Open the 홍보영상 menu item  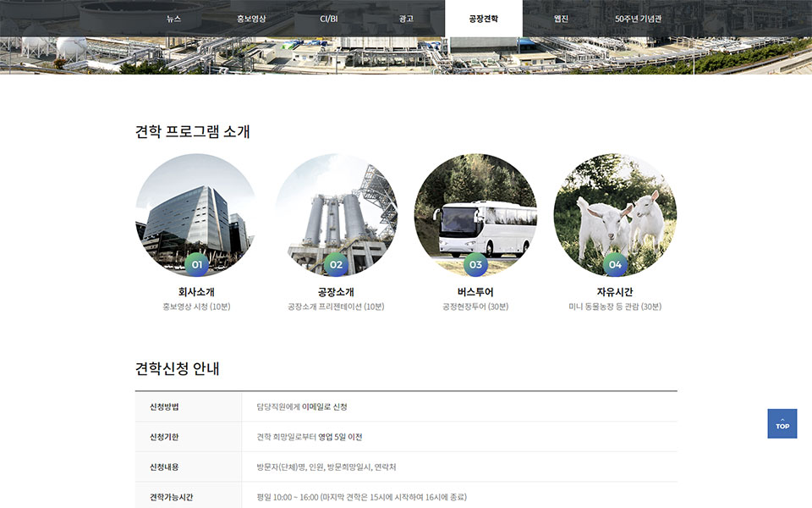pos(251,18)
